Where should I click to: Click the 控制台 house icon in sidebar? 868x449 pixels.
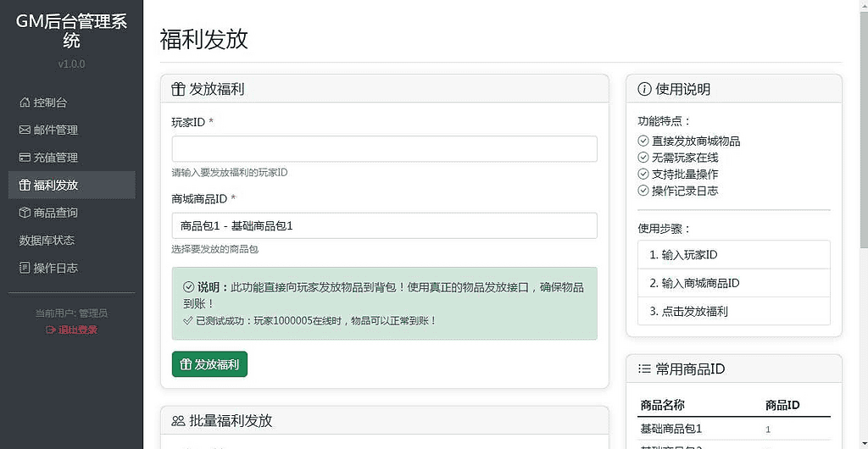coord(25,103)
